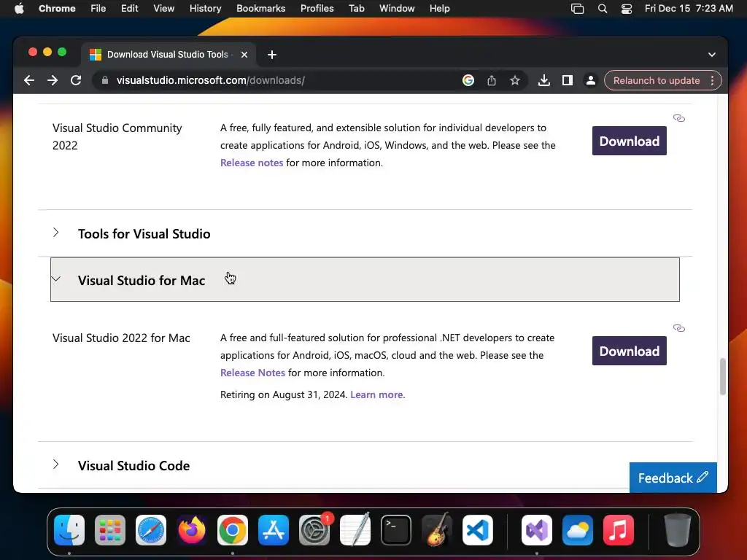Download Visual Studio 2022 for Mac

pyautogui.click(x=630, y=351)
